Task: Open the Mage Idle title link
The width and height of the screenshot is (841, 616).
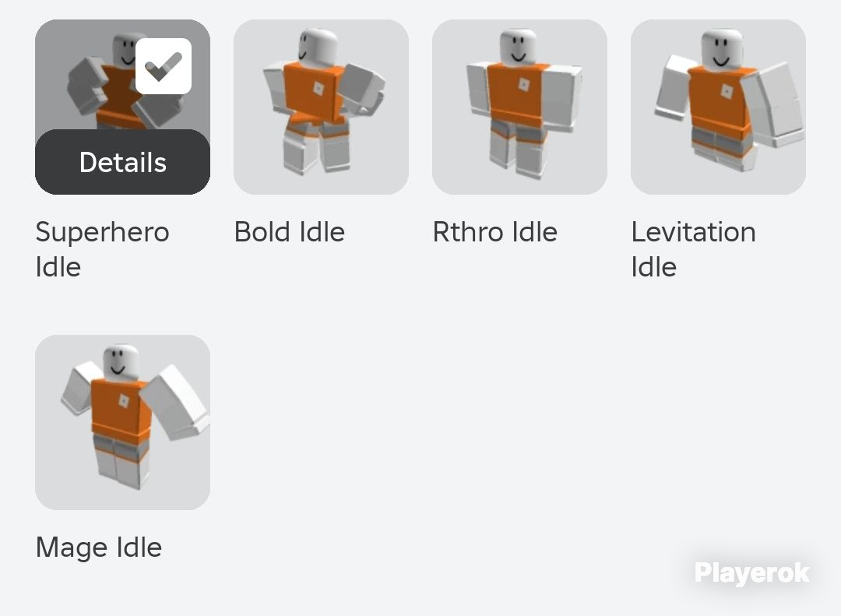Action: pos(99,547)
